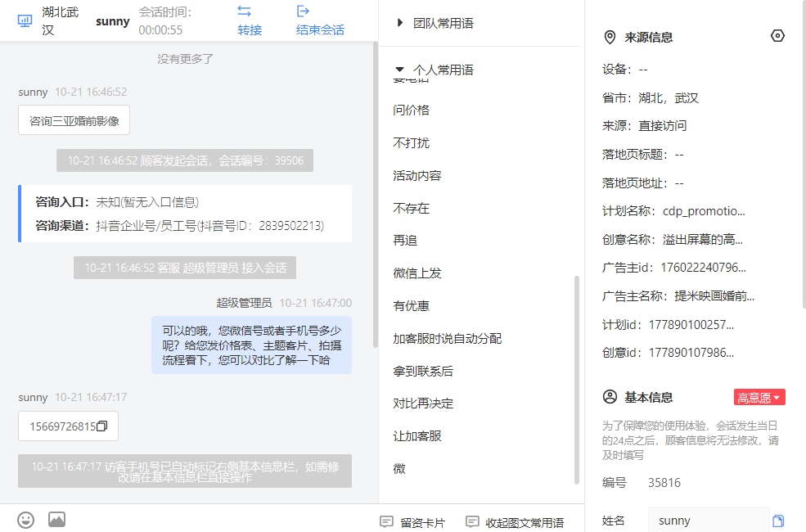The image size is (806, 532).
Task: Click the 没有更多了 notice
Action: 185,59
